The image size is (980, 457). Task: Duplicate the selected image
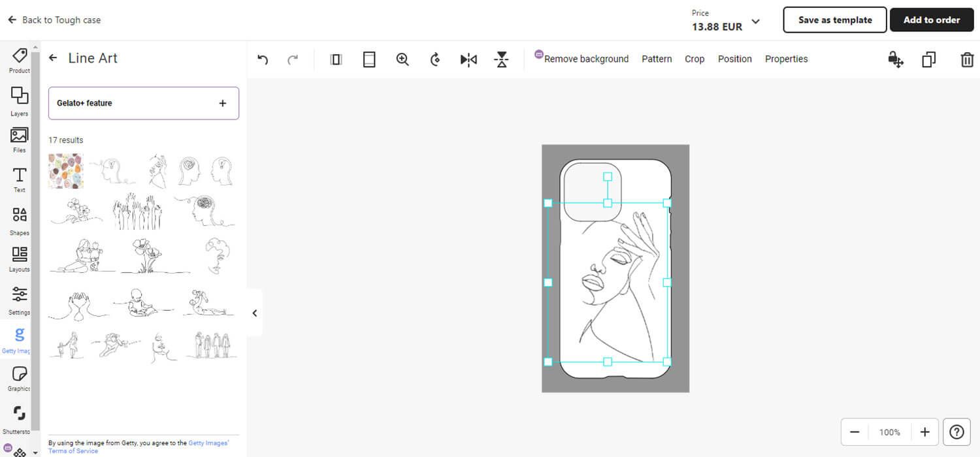tap(928, 59)
